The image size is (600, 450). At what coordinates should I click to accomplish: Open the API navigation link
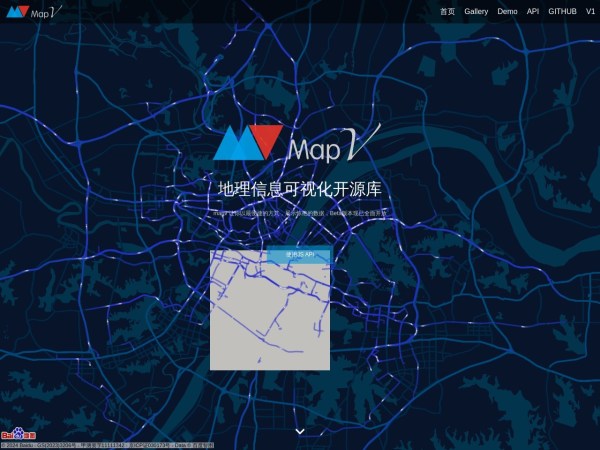(x=533, y=11)
